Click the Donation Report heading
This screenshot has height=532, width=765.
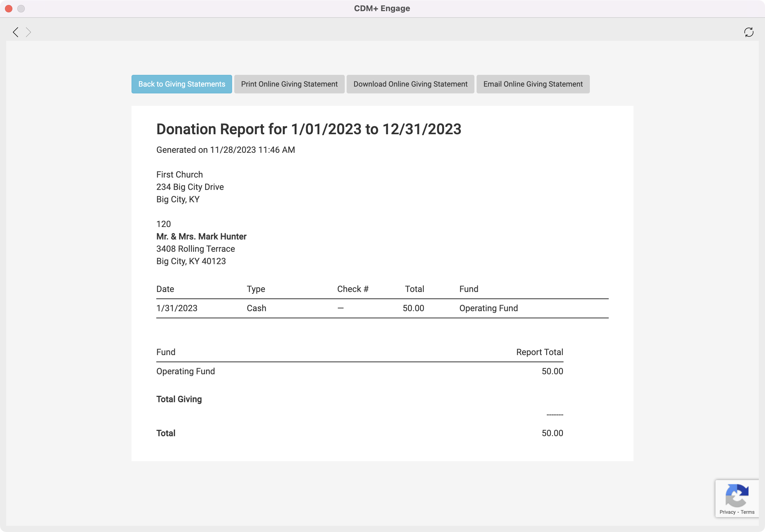[309, 129]
